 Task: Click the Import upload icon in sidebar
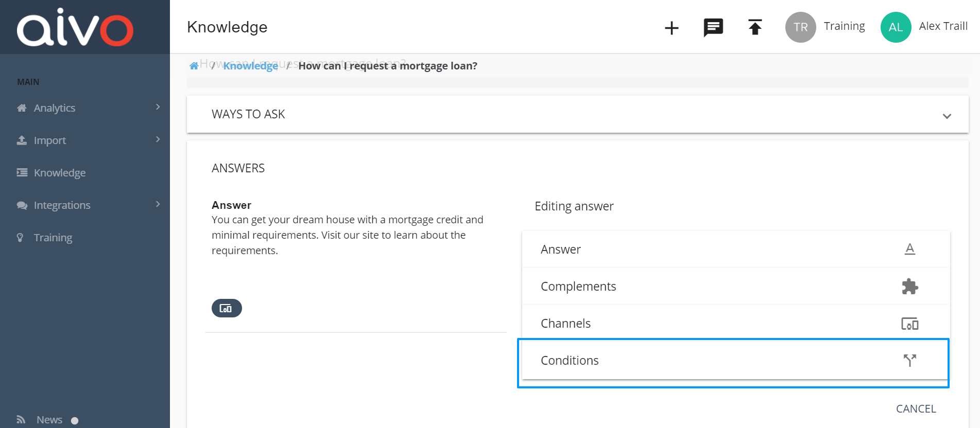tap(22, 140)
